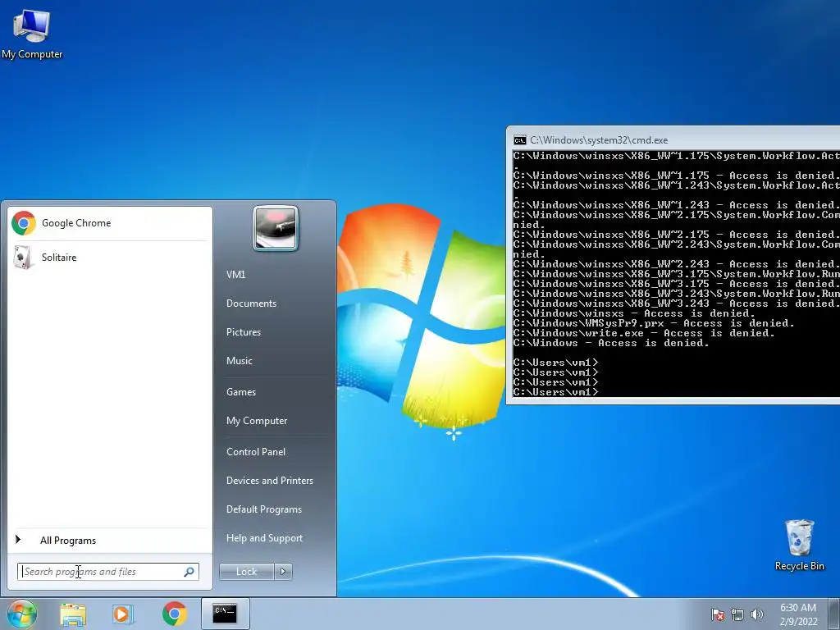Viewport: 840px width, 630px height.
Task: Click the Action Center flag icon
Action: tap(717, 615)
